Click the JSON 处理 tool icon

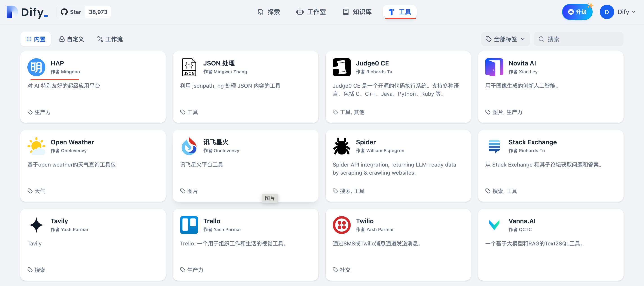point(189,67)
